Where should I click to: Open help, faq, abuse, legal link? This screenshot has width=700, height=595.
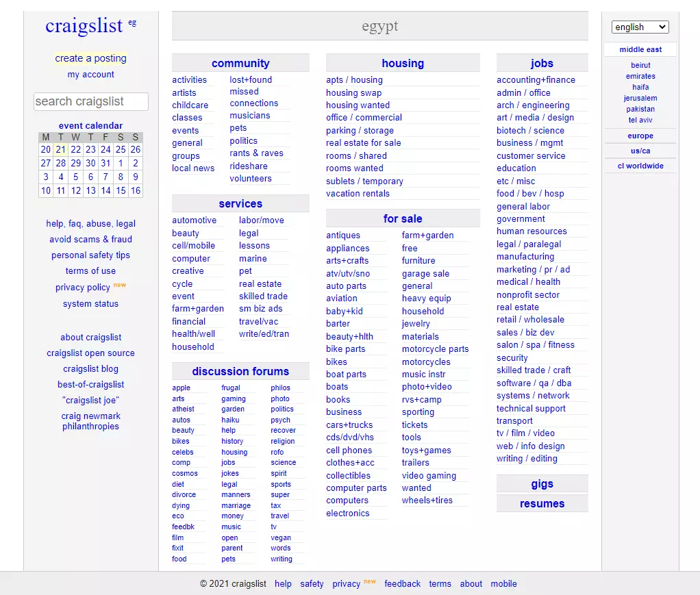(90, 224)
